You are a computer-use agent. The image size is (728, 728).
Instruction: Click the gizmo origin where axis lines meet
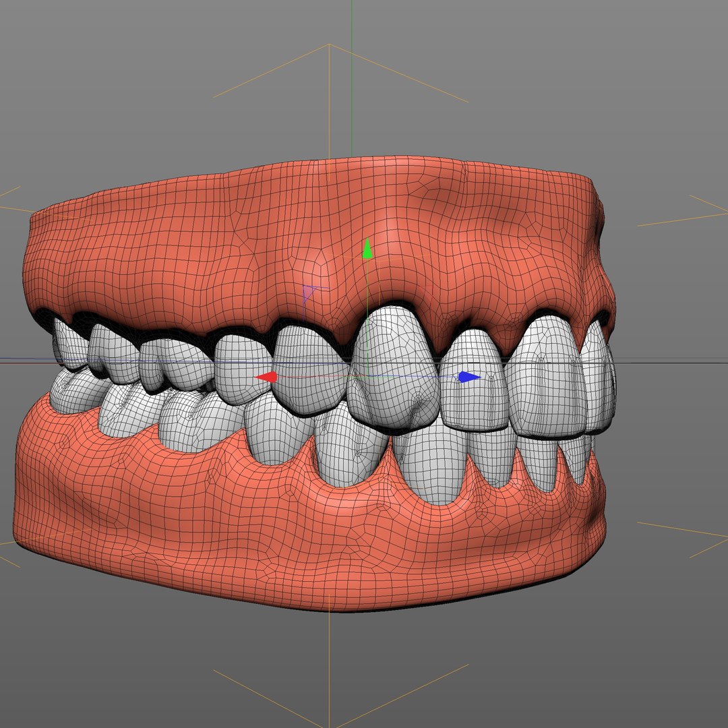point(367,377)
